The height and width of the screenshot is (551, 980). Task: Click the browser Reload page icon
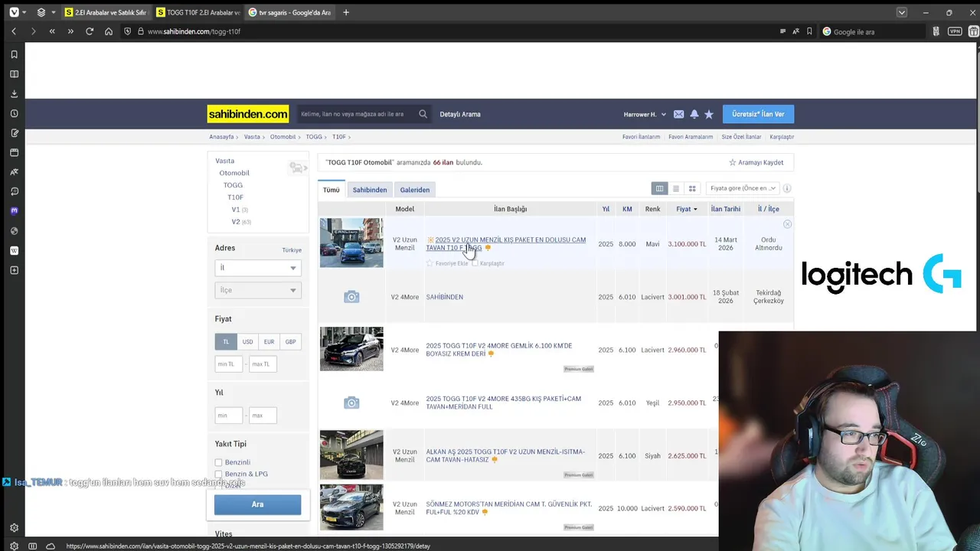point(90,31)
